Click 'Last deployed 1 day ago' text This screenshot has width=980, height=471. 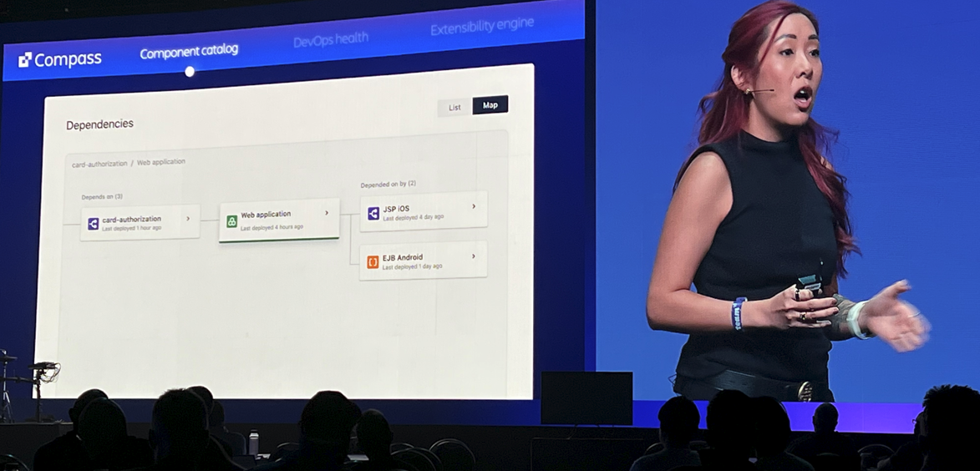click(x=413, y=266)
